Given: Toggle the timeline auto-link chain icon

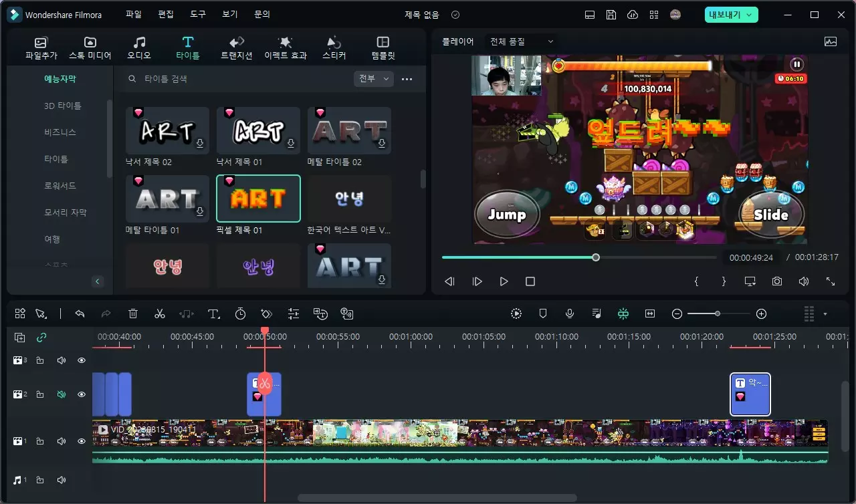Looking at the screenshot, I should 41,338.
